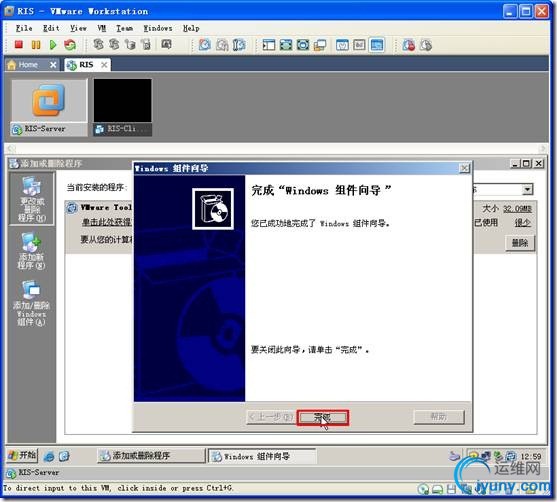This screenshot has height=502, width=557.
Task: Open Internet Explorer quick launch icon
Action: tap(49, 456)
